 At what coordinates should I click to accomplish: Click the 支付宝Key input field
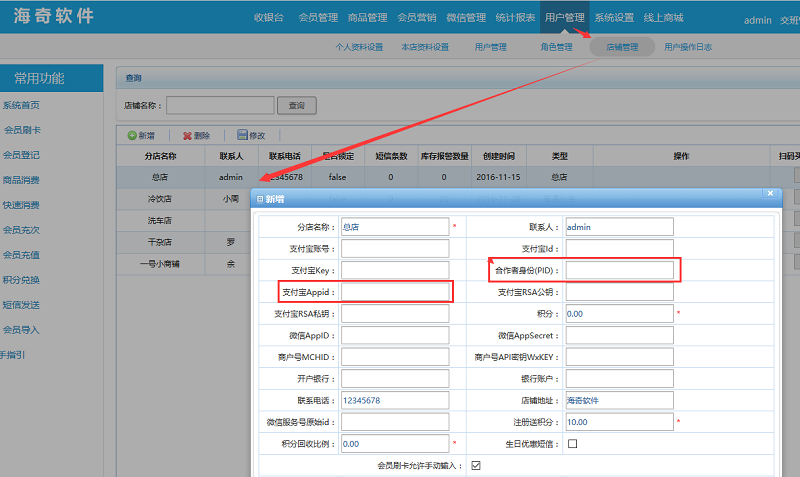tap(395, 270)
